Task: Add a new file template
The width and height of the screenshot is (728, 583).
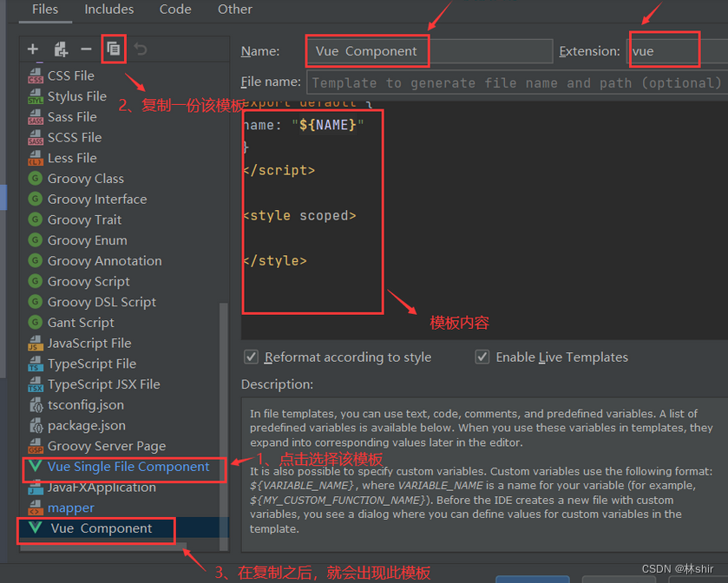Action: [32, 49]
